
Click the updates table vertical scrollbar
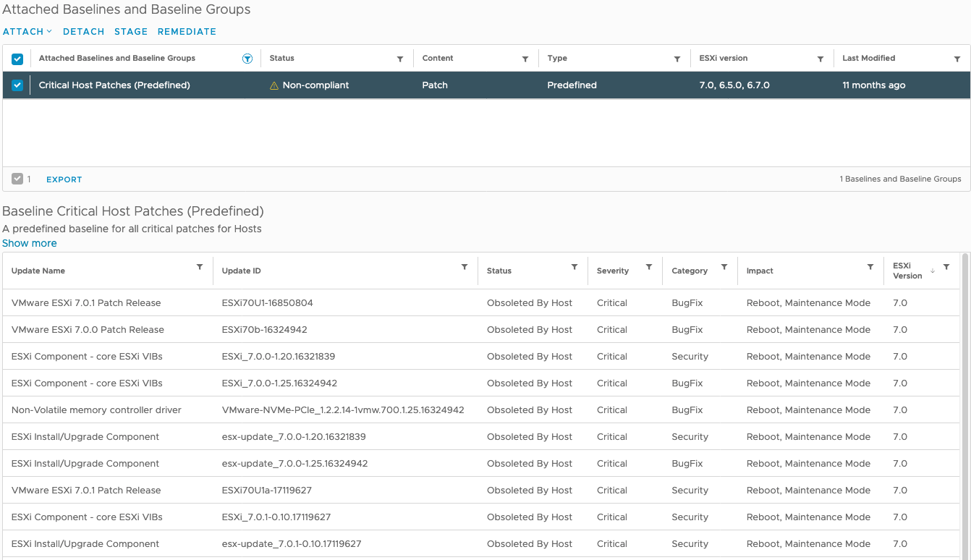point(965,405)
